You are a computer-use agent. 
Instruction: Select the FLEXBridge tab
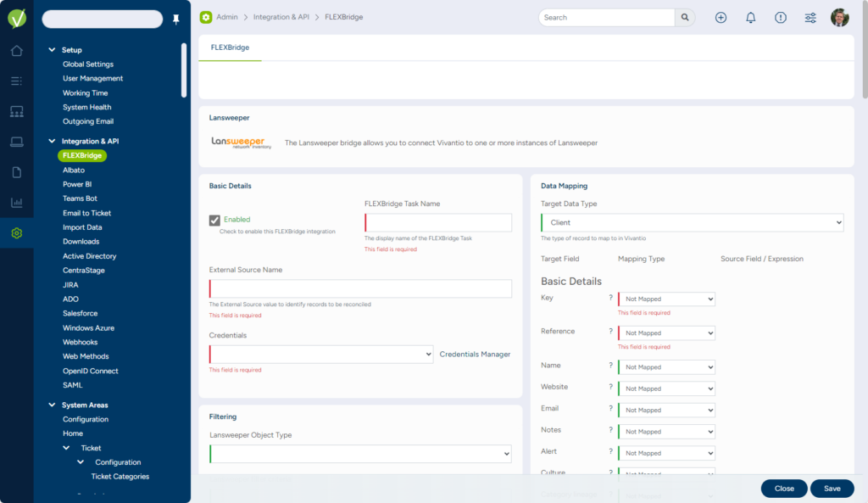click(x=230, y=48)
